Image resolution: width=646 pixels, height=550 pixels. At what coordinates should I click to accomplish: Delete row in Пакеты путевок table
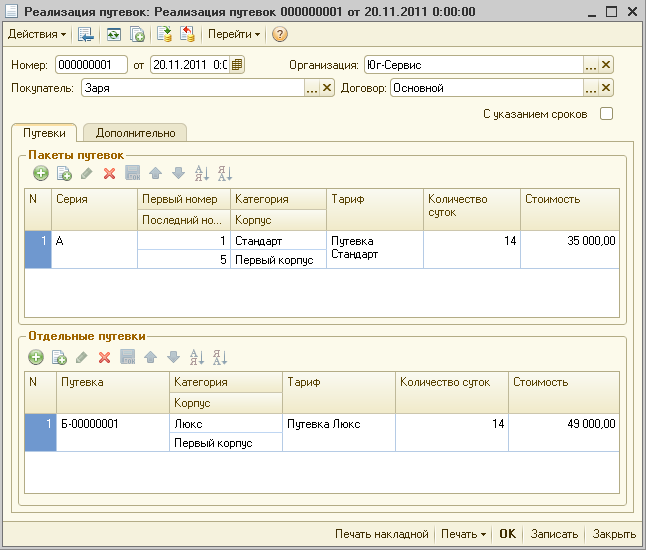[x=109, y=173]
